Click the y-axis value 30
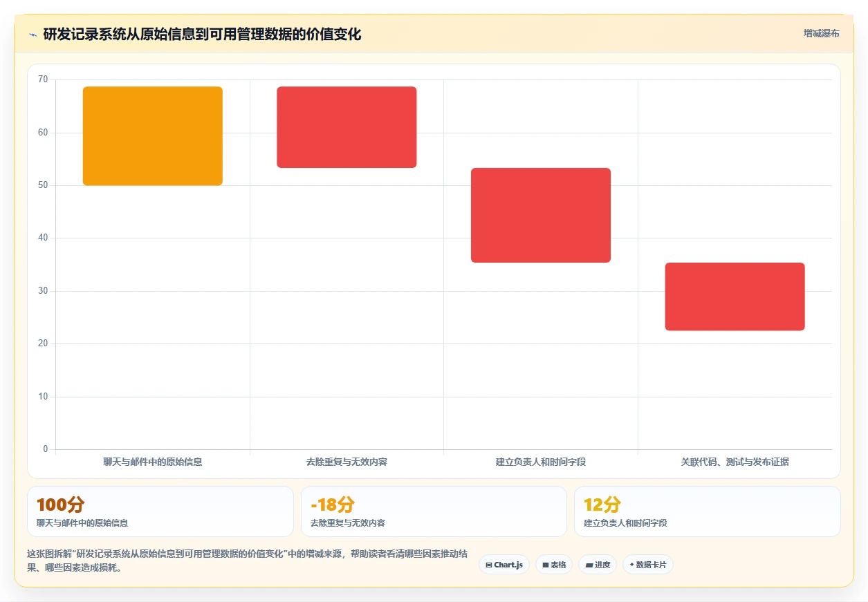868x602 pixels. (43, 291)
